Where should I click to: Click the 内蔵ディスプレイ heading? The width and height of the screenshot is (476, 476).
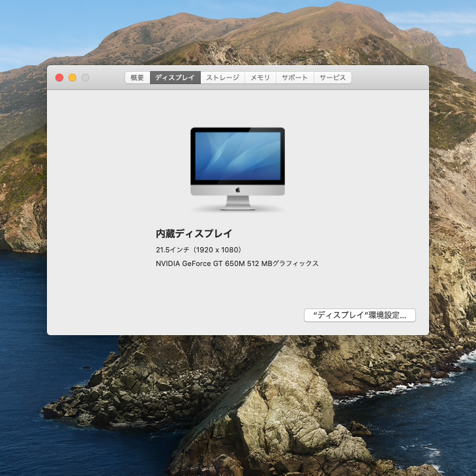point(194,233)
